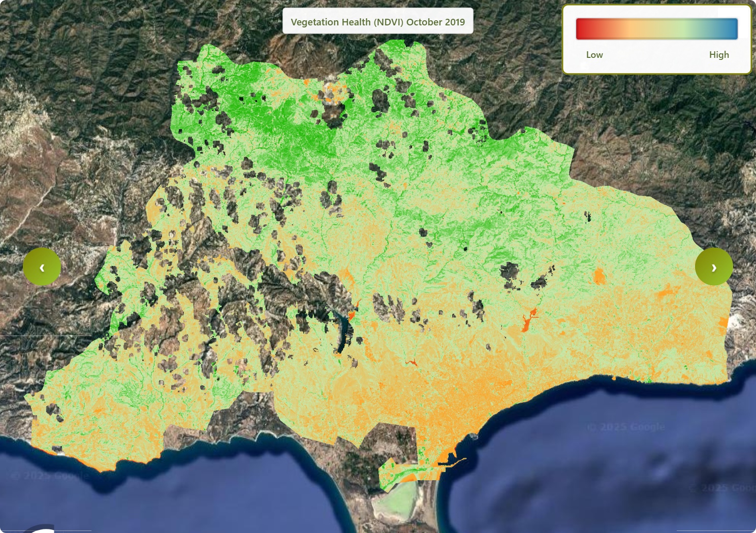Click the '© 2025 Google' watermark over the eastern sea
Image resolution: width=756 pixels, height=533 pixels.
625,427
